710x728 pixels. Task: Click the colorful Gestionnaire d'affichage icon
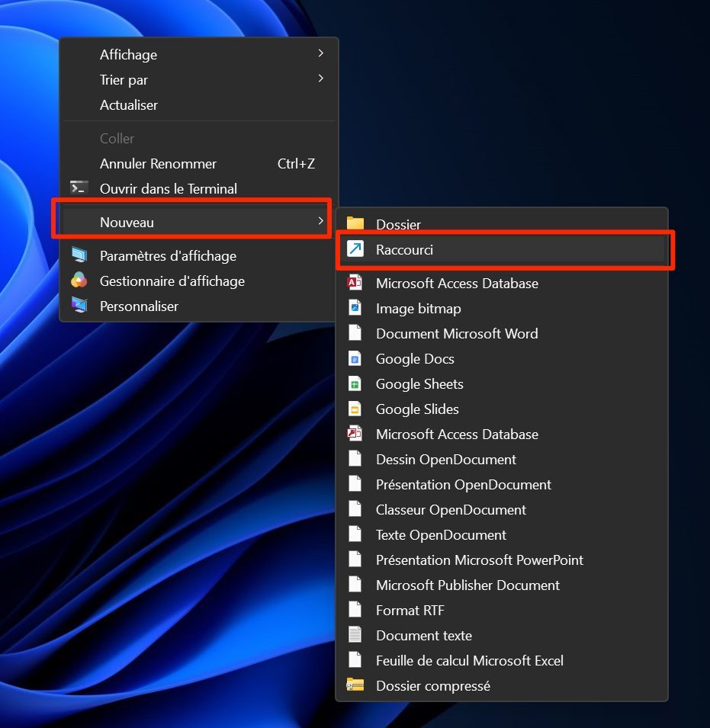tap(79, 281)
